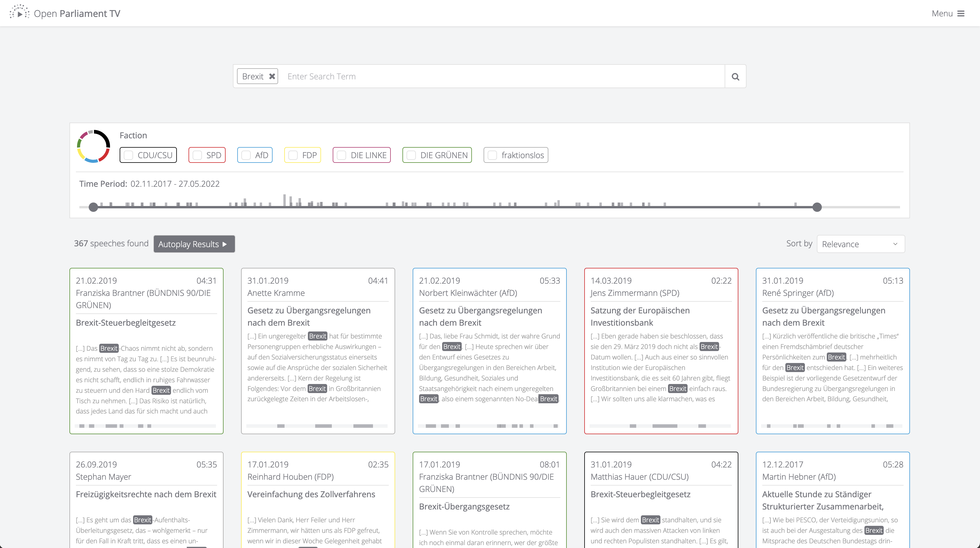
Task: Open Franziska Brantner's Brexit-Steuerbegleitgesetz speech
Action: [x=125, y=323]
